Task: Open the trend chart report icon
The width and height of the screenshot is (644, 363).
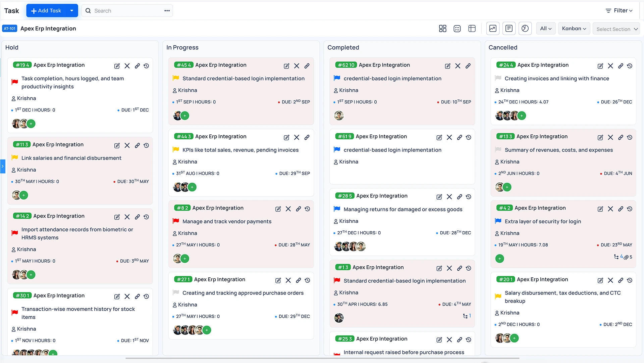Action: (493, 29)
